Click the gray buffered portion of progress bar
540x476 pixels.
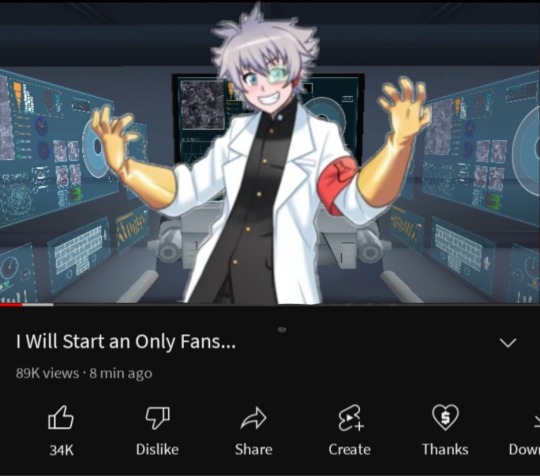coord(38,304)
